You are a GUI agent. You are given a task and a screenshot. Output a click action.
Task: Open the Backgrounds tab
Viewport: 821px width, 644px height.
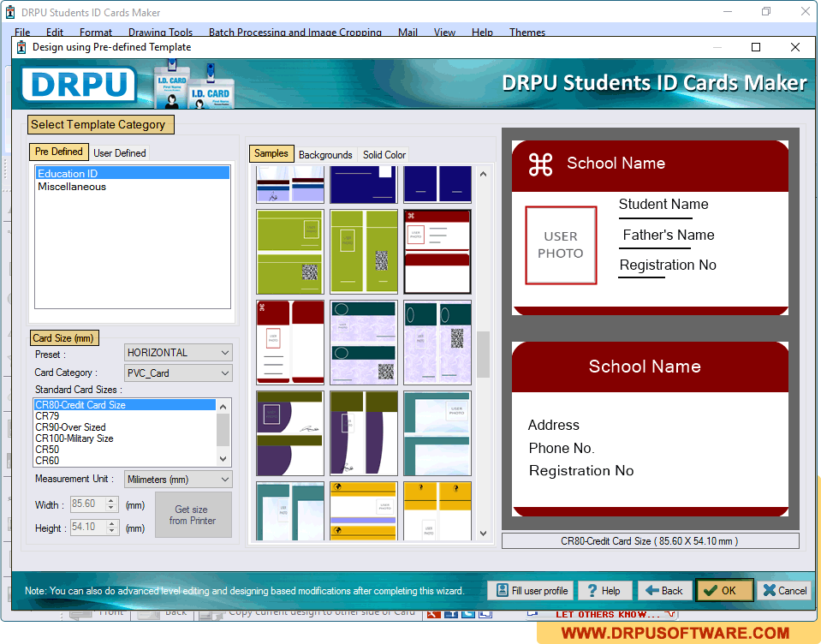(325, 154)
